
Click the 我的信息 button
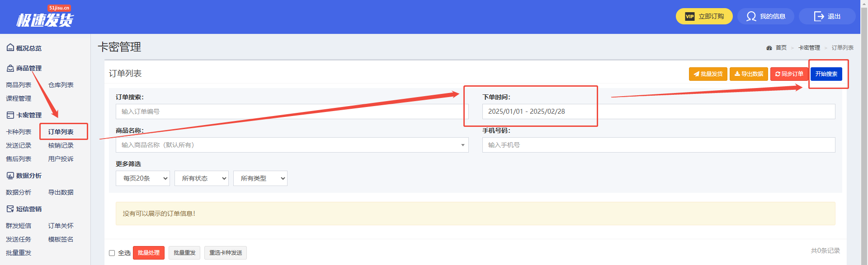766,16
